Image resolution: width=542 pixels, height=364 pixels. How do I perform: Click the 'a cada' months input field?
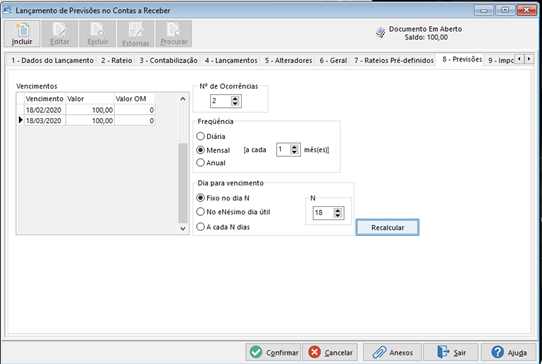click(x=283, y=150)
